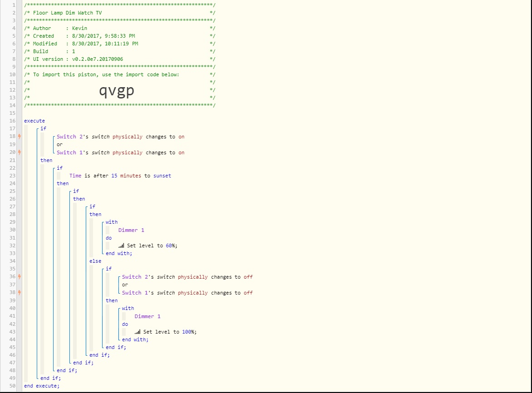Select 'Dimmer 1' device on line 30

[131, 230]
